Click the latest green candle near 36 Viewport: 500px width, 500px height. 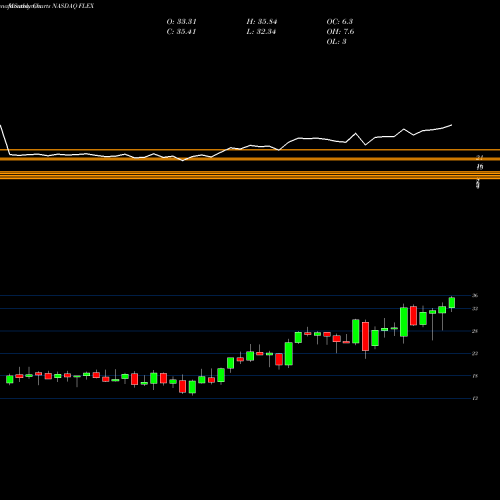[x=452, y=303]
